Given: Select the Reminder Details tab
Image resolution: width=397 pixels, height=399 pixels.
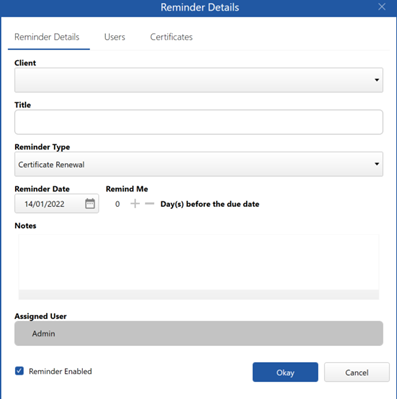Looking at the screenshot, I should 47,37.
